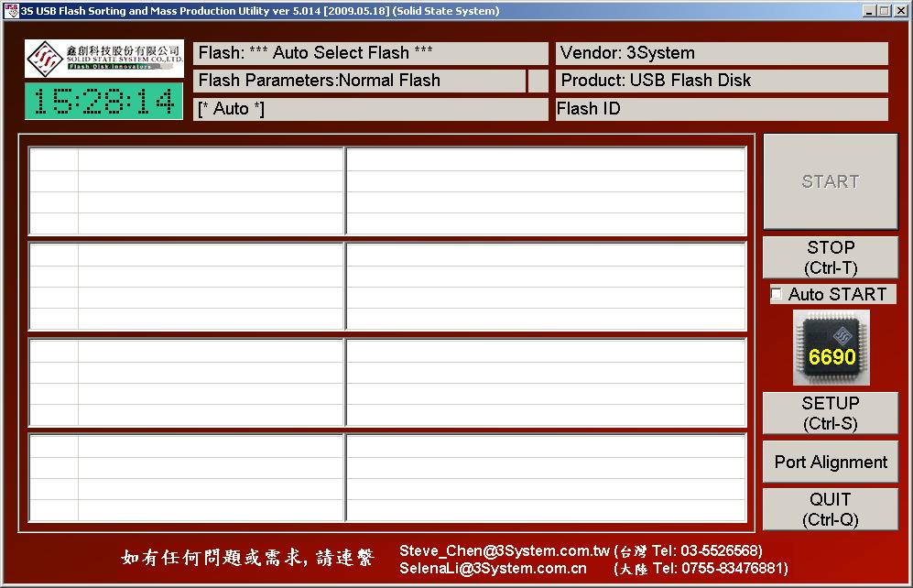
Task: Click the Port Alignment button
Action: pyautogui.click(x=831, y=462)
